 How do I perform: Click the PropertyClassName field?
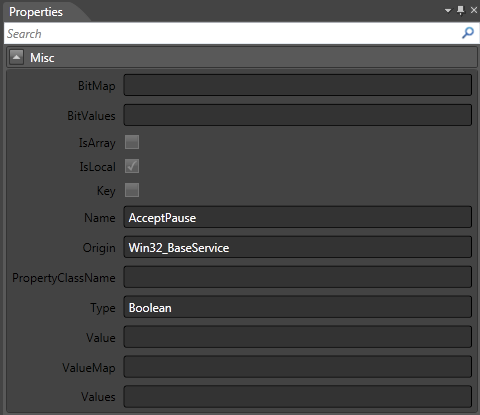point(298,277)
